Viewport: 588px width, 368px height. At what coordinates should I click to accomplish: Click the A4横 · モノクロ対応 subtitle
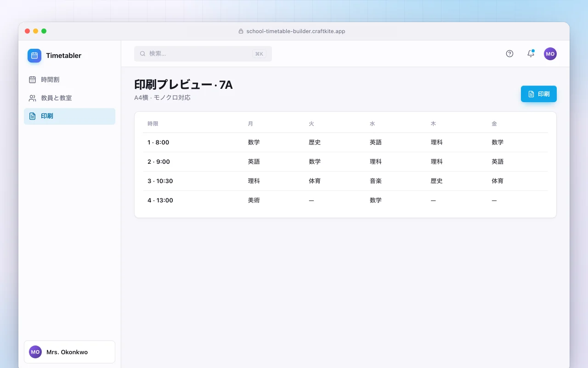click(162, 98)
